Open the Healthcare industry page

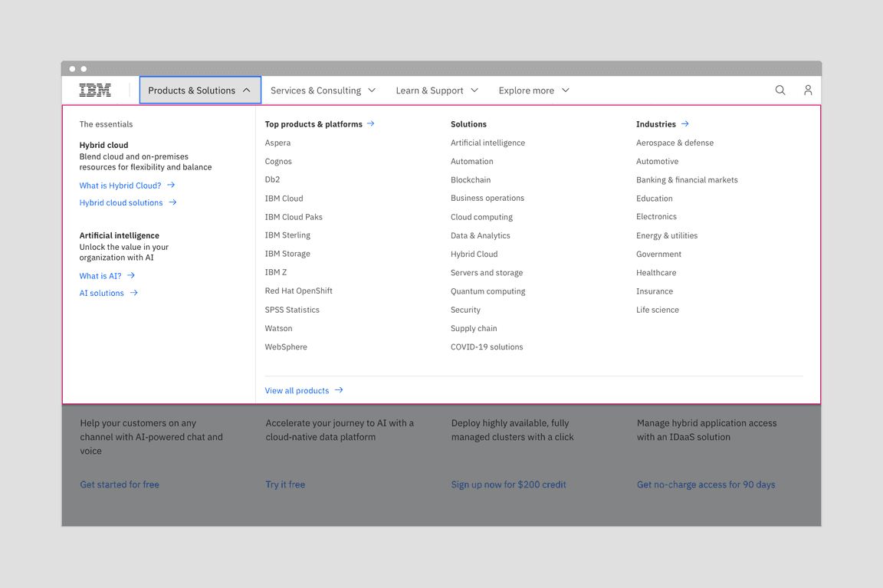point(655,272)
